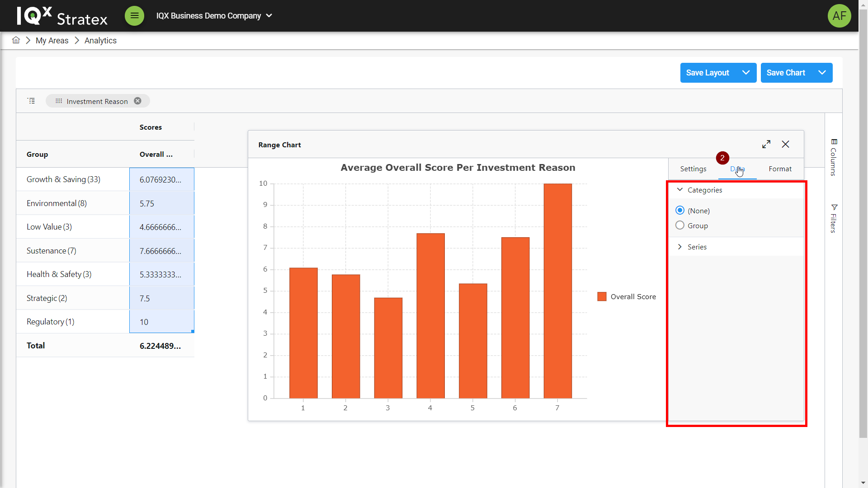
Task: Select the Group category radio button
Action: click(x=679, y=225)
